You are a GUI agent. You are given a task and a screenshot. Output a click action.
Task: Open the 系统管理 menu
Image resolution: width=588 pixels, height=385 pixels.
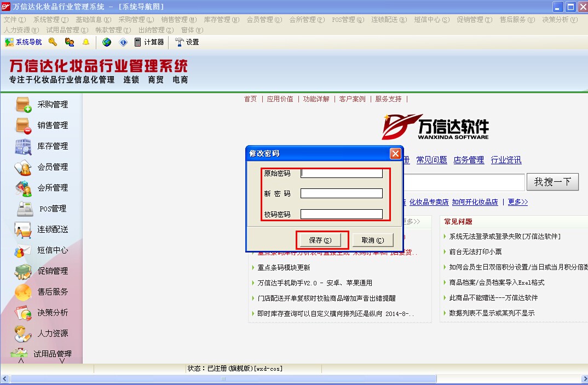(x=50, y=20)
